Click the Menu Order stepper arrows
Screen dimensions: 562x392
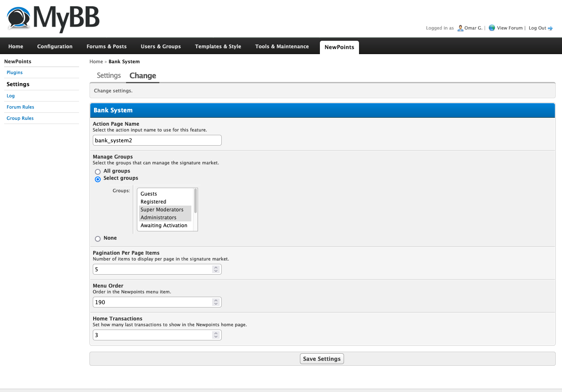pyautogui.click(x=215, y=303)
